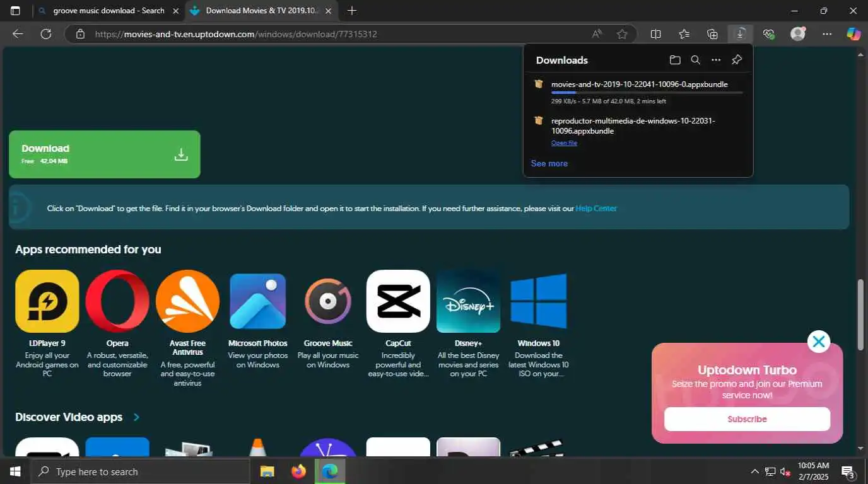Open the Windows 10 app icon

click(539, 301)
